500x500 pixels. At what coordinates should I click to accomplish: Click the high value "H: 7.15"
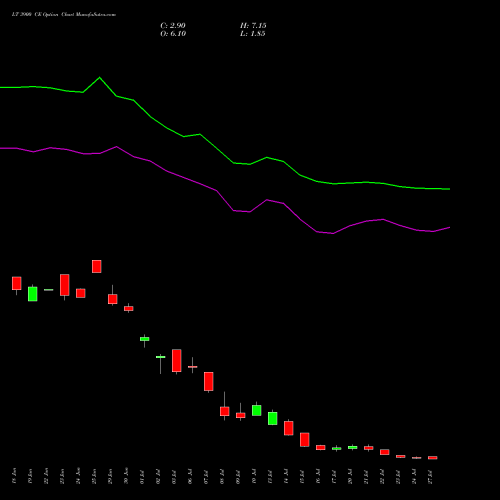click(253, 26)
